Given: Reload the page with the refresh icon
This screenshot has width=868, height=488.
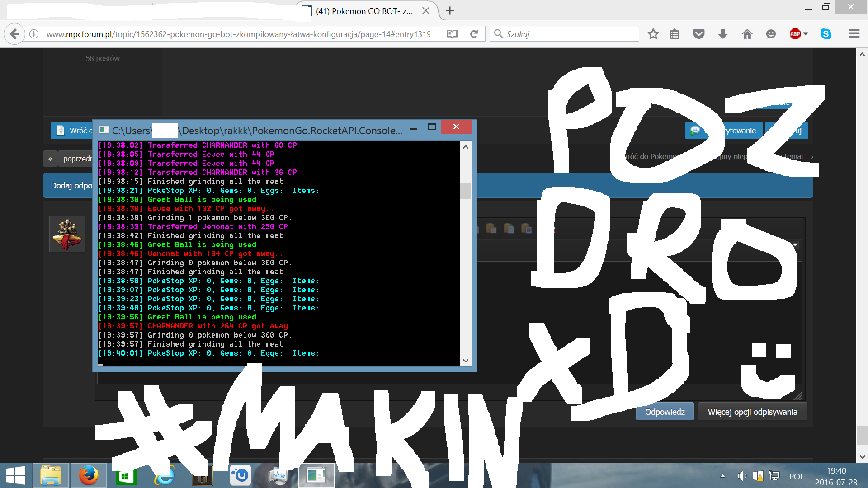Looking at the screenshot, I should pos(474,34).
